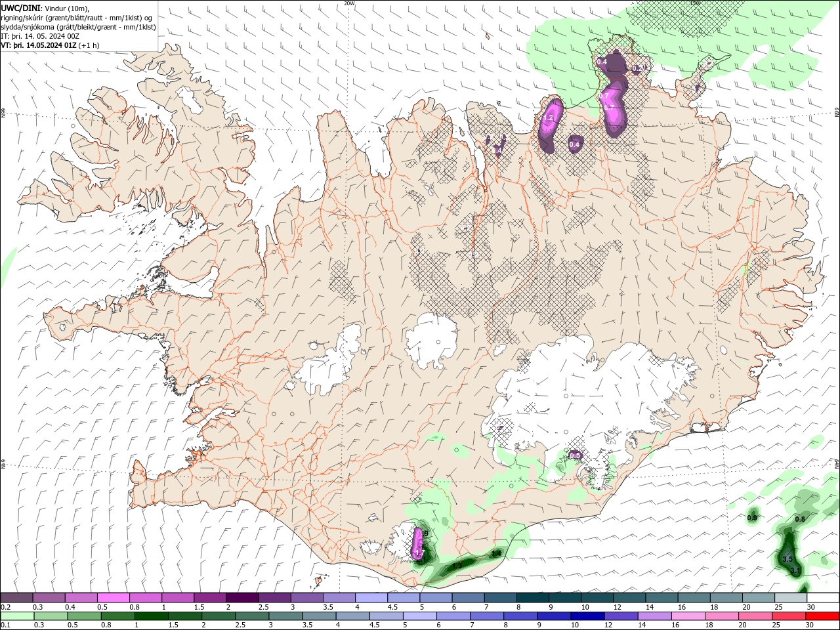Click the bold 'VT: þri. 14.05.2024 01Z' line

38,45
